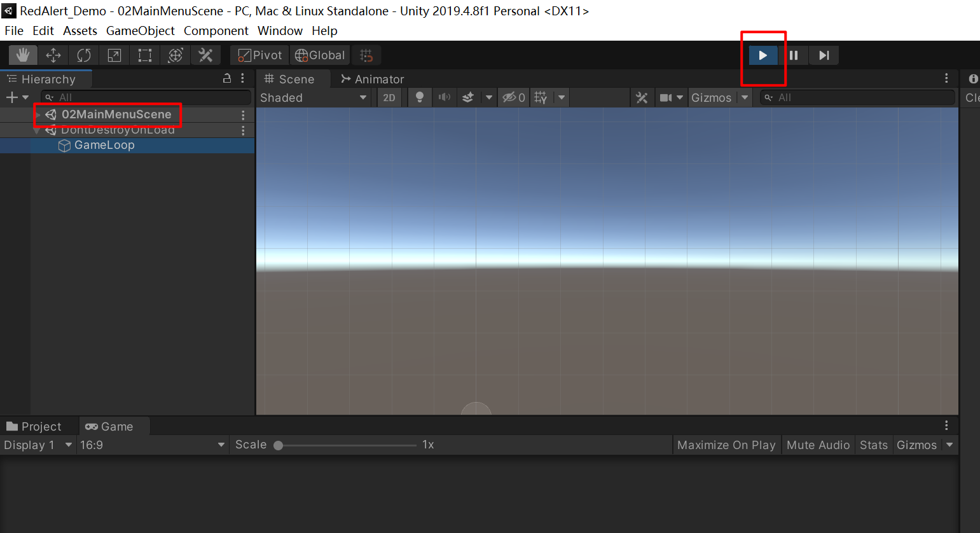
Task: Toggle scene lighting bulb icon
Action: 420,98
